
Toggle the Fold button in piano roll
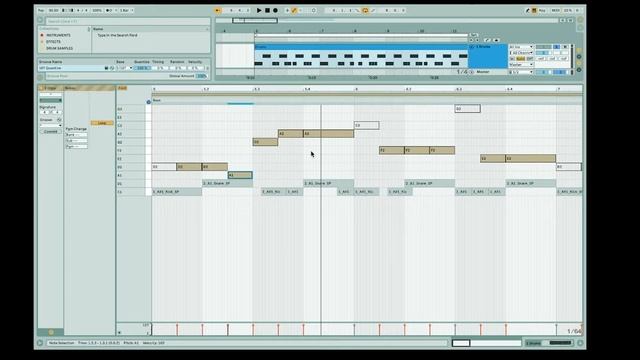[122, 88]
